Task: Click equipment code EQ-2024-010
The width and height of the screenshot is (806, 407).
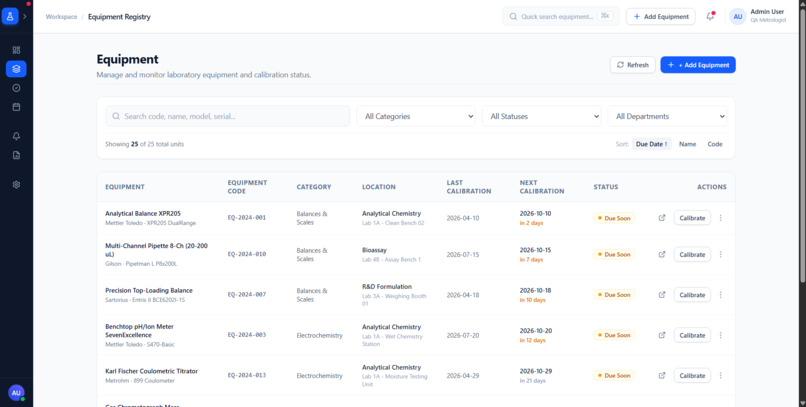Action: [x=247, y=254]
